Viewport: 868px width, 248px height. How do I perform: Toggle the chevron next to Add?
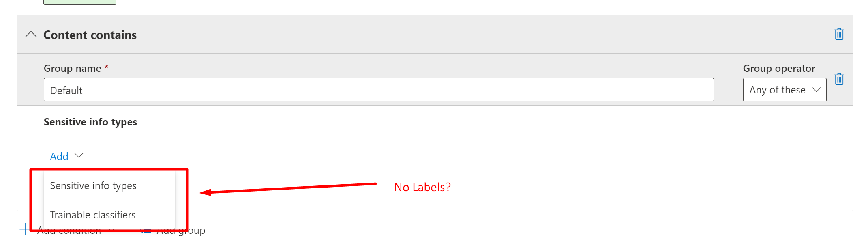(79, 155)
